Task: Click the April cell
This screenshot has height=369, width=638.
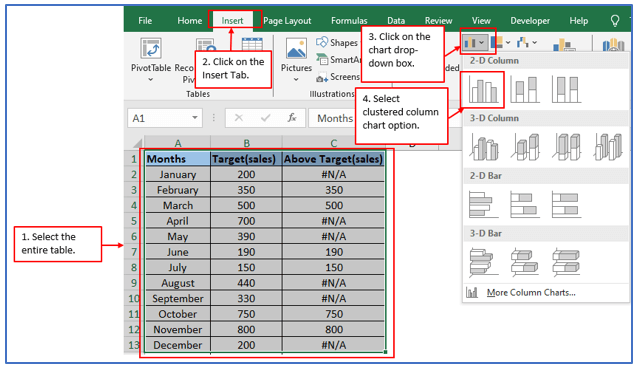Action: [x=177, y=221]
